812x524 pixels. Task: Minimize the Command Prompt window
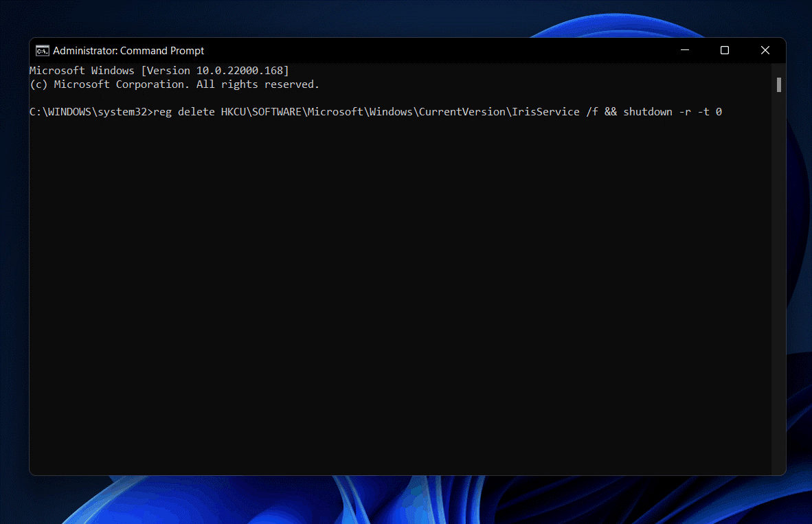click(685, 50)
